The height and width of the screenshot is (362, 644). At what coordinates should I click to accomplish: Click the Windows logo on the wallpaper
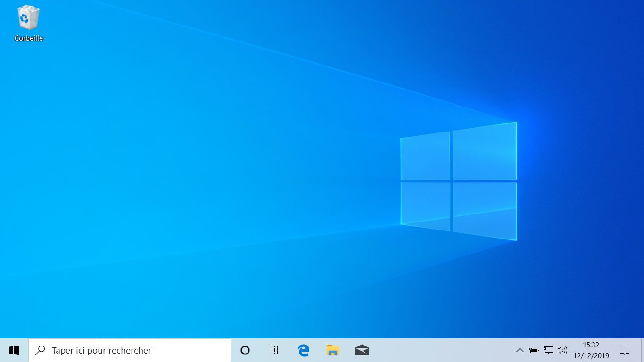point(458,181)
